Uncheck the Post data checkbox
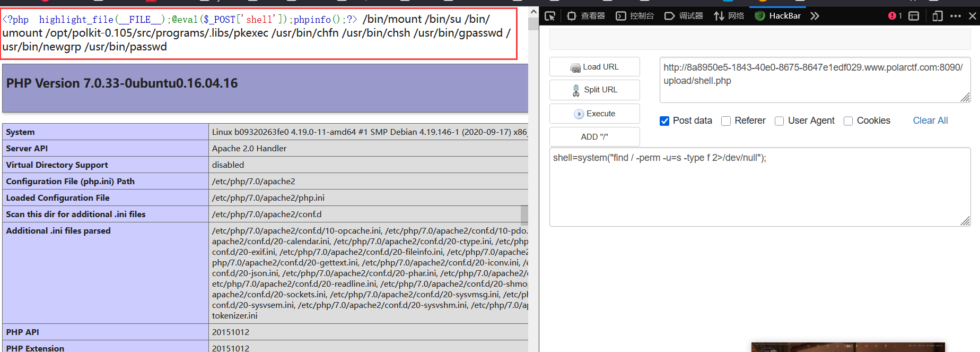Viewport: 980px width, 352px height. 664,121
